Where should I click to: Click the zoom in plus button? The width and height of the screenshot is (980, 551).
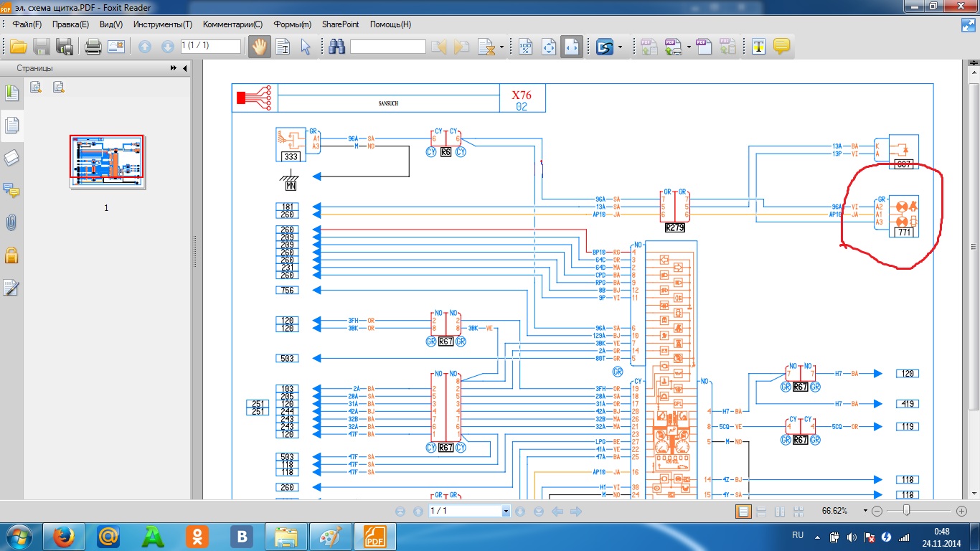[962, 512]
